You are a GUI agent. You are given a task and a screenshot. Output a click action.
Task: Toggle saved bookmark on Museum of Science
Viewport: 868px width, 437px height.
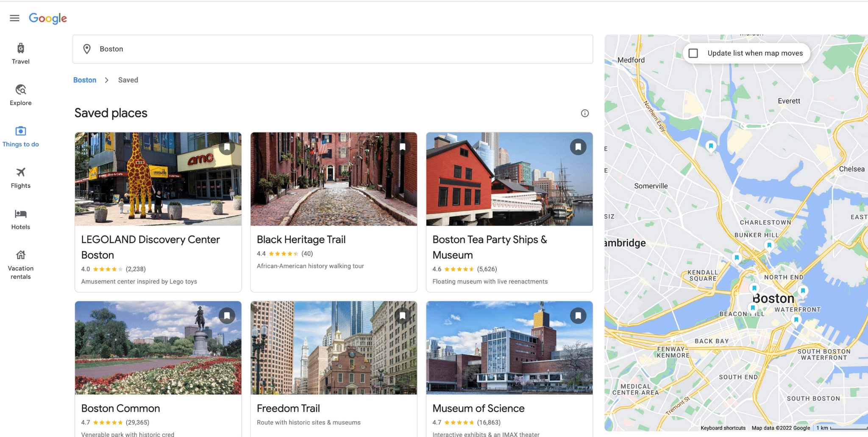pyautogui.click(x=578, y=316)
